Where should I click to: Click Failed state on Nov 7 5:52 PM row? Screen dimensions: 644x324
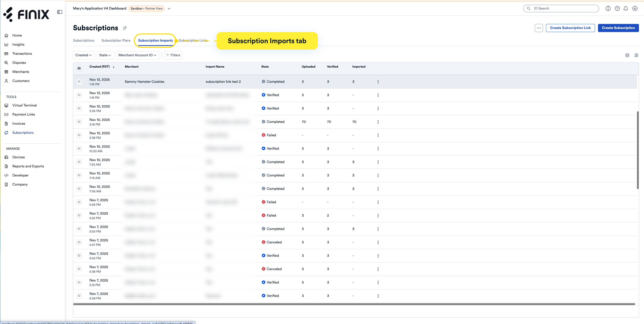[x=269, y=216]
